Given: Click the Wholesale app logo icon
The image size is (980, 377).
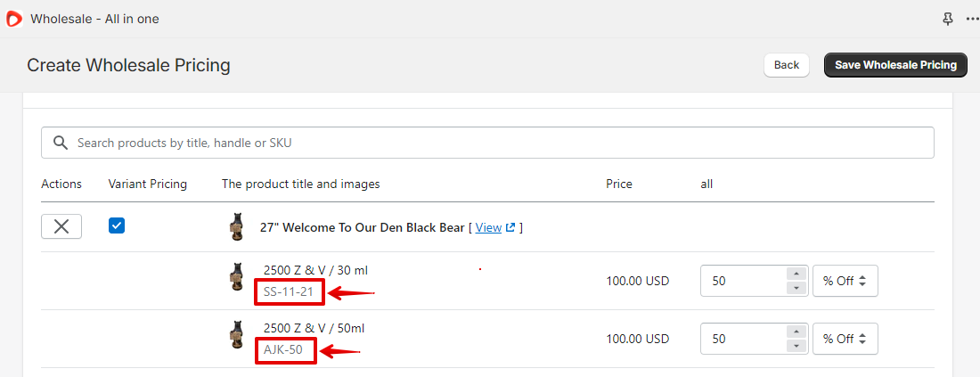Looking at the screenshot, I should (x=13, y=19).
